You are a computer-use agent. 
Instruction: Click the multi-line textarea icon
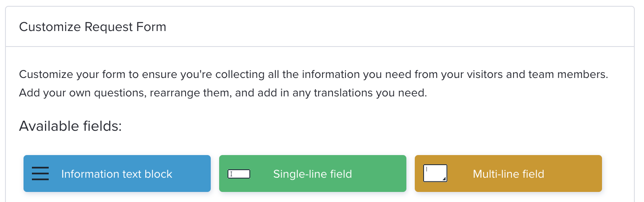(435, 174)
